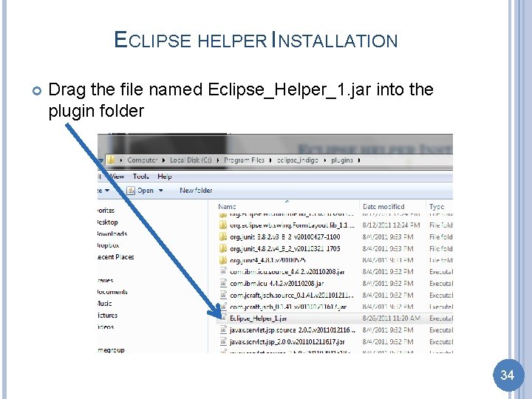Click folder icon of org.eclipse.wb.swing.FormLayout.lib row

[x=222, y=225]
